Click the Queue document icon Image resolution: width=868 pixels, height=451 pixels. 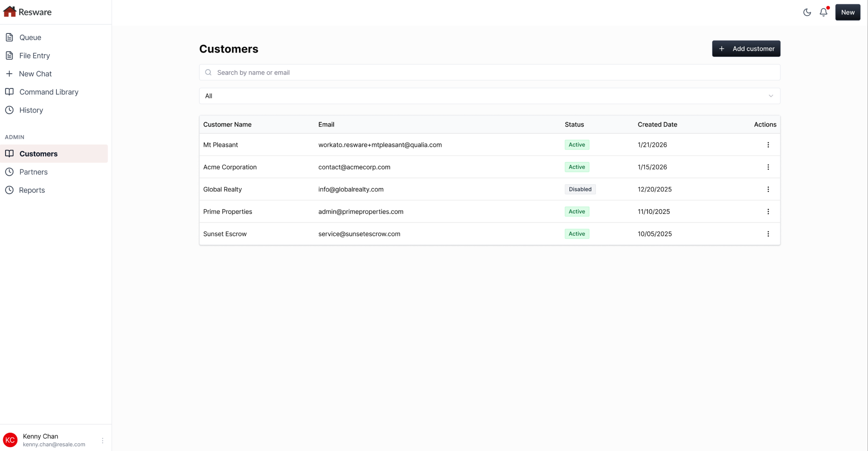[x=10, y=37]
